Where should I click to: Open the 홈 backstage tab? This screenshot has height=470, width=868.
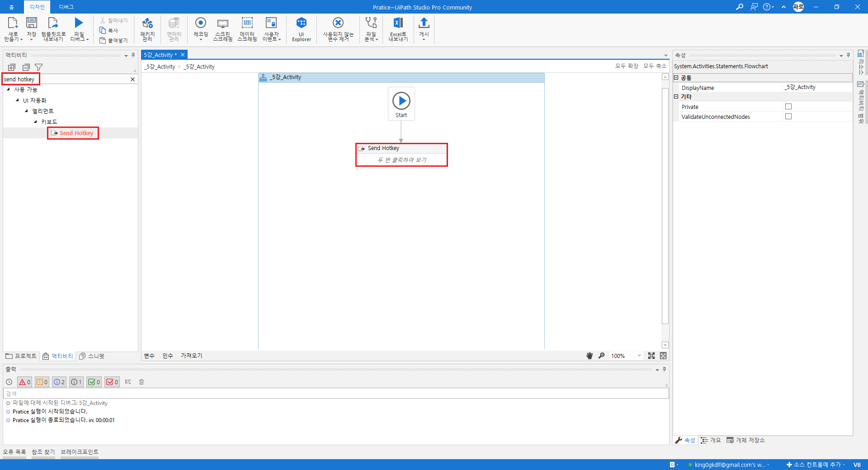click(12, 7)
